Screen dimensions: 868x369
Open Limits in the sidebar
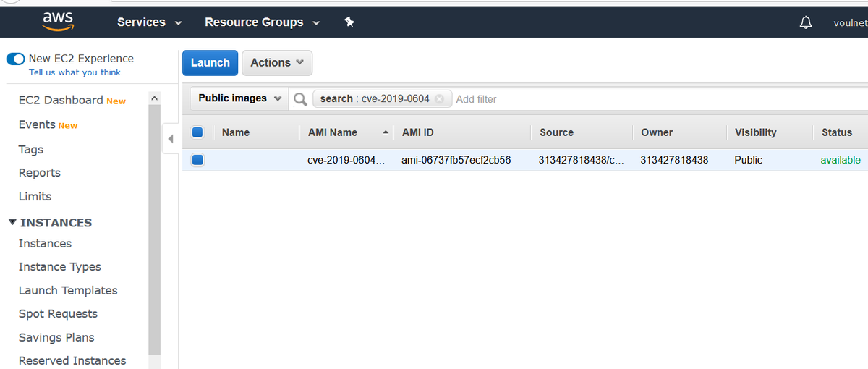pos(35,197)
